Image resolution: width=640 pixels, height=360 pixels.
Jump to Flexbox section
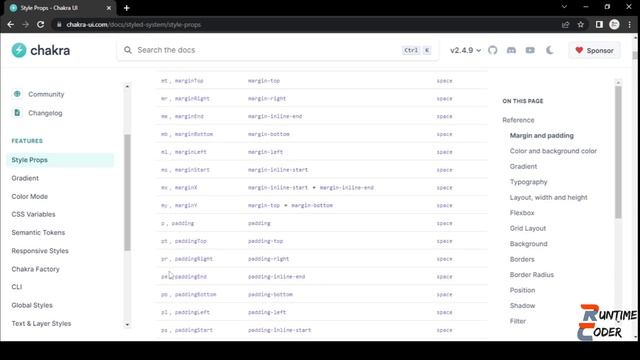522,213
